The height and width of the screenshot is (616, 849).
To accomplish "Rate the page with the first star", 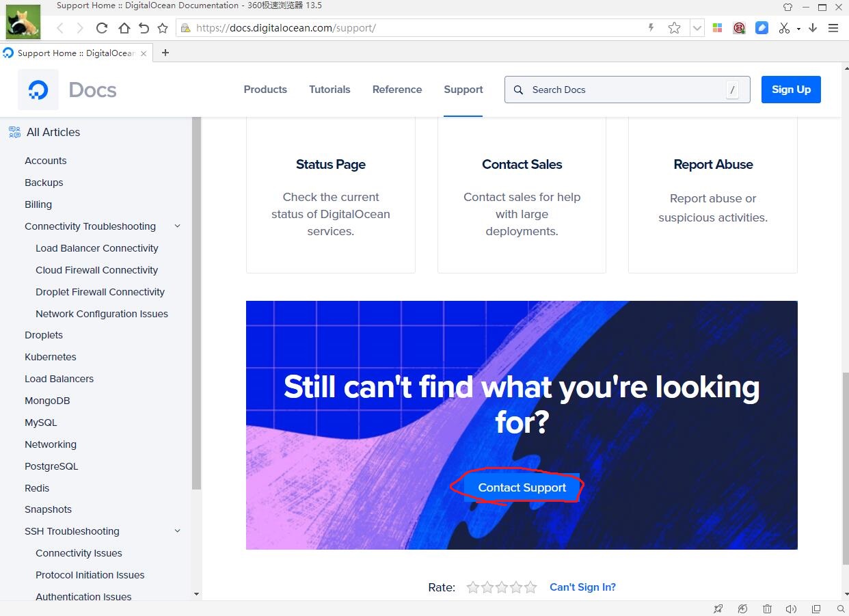I will point(473,587).
